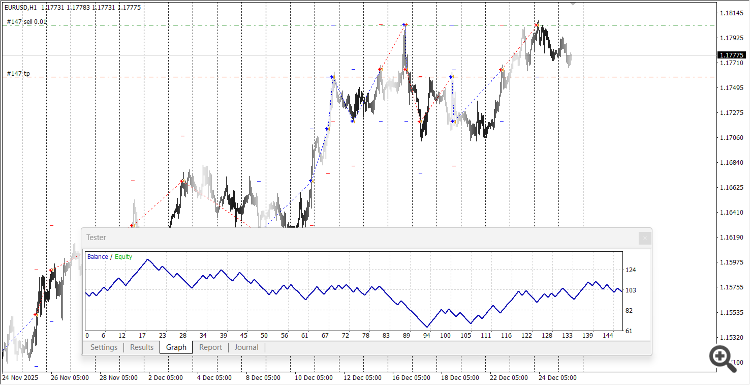Viewport: 750px width, 385px height.
Task: Click the EURUSD,H1 chart title
Action: click(22, 8)
